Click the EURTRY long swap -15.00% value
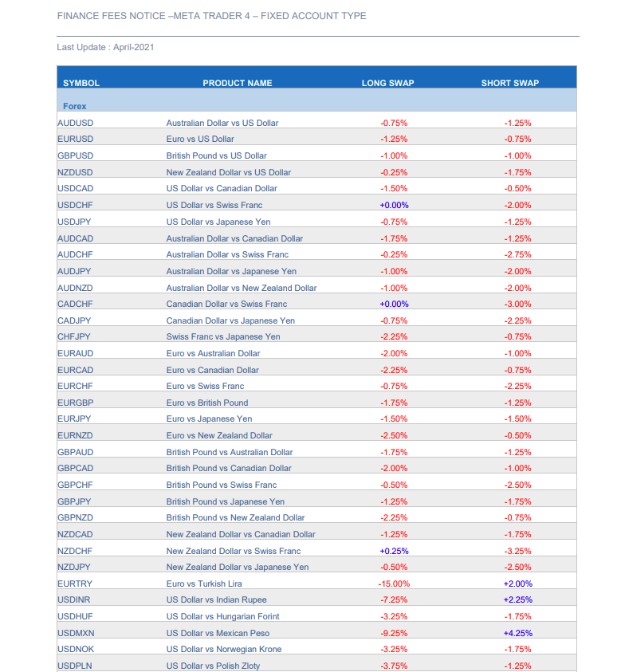 pos(395,584)
